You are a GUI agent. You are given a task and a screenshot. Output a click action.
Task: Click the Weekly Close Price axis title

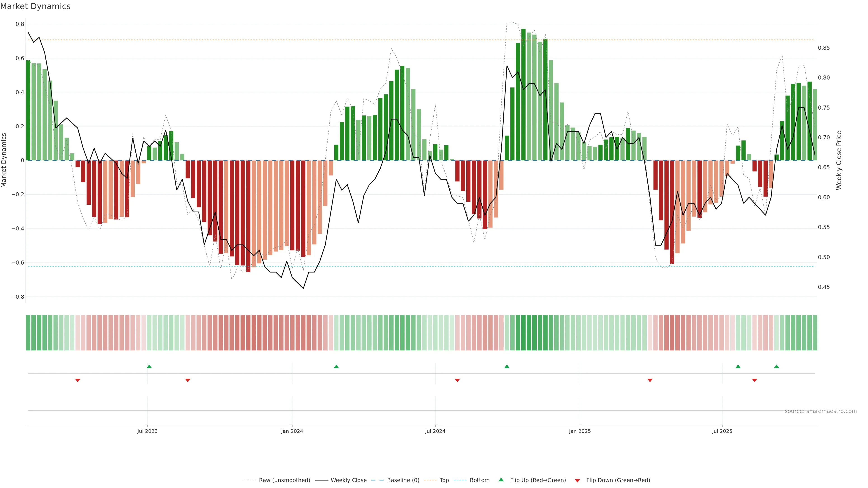tap(839, 160)
